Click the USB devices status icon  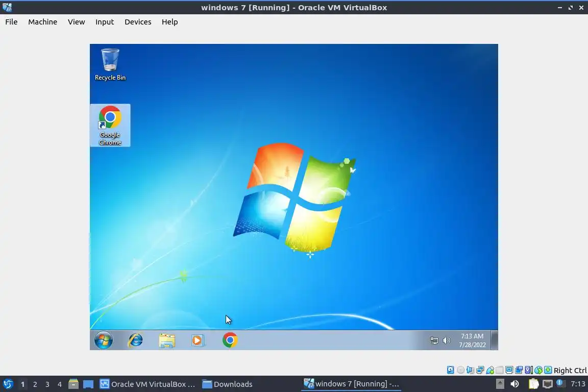pos(490,370)
